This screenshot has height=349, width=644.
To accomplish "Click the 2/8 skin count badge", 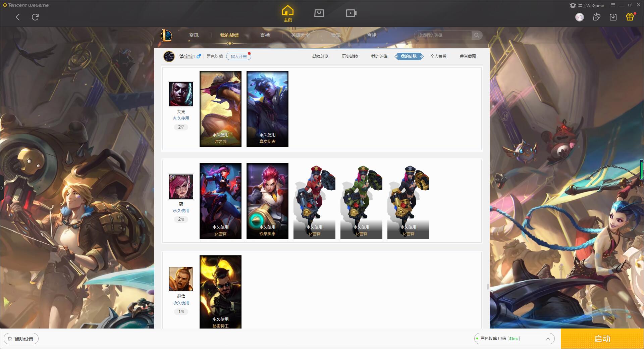I will point(181,219).
